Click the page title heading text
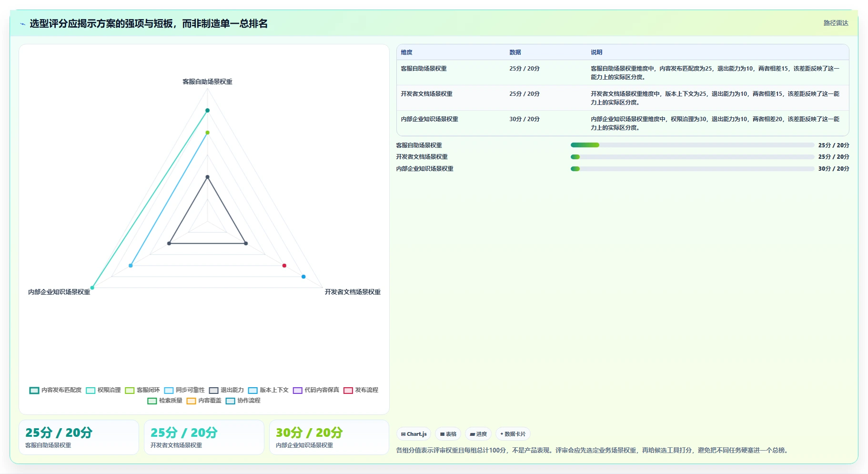Viewport: 868px width, 474px height. tap(149, 23)
